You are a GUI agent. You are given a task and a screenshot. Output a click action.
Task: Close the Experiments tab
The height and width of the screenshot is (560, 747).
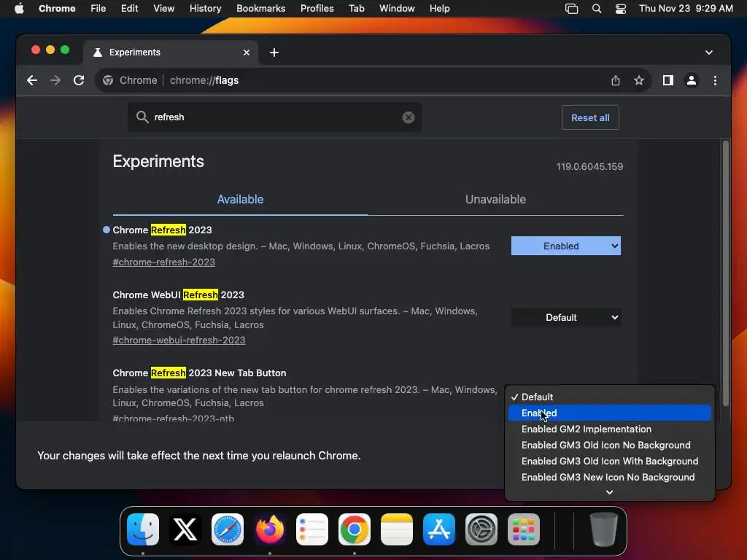click(247, 52)
